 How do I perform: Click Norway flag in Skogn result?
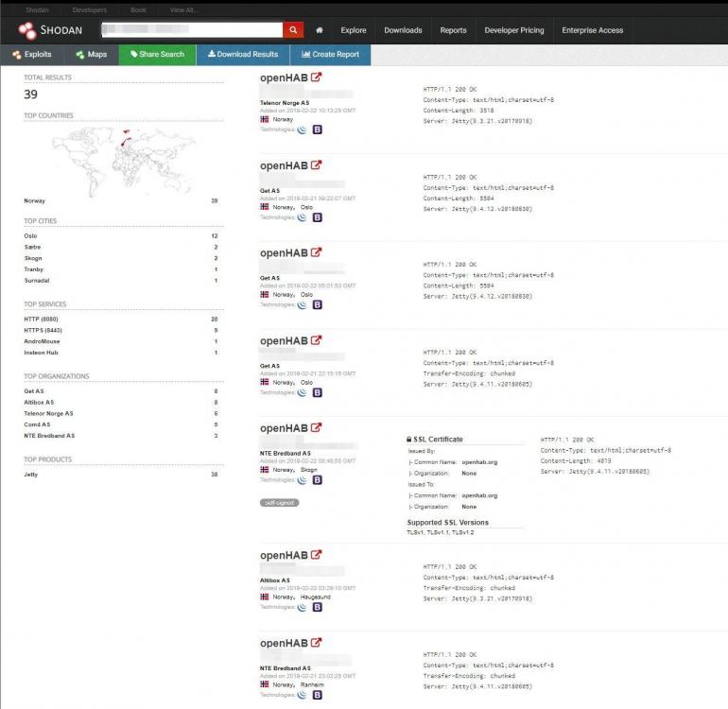coord(265,470)
